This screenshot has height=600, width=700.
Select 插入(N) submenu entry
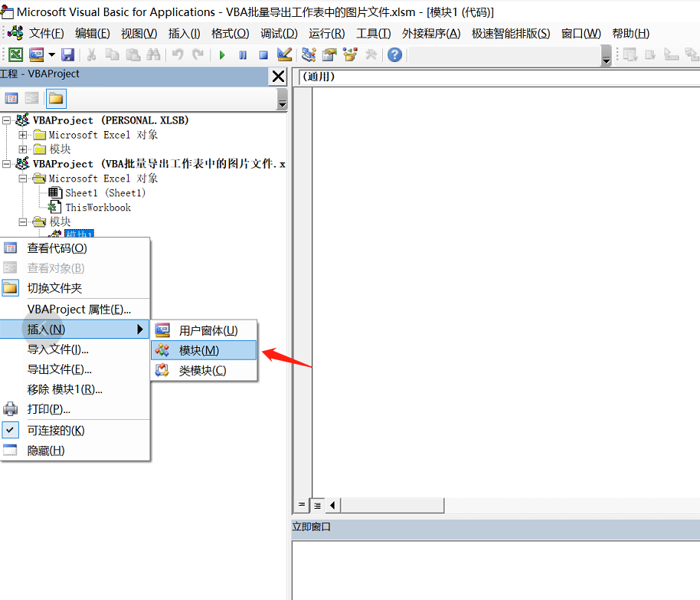pyautogui.click(x=75, y=330)
